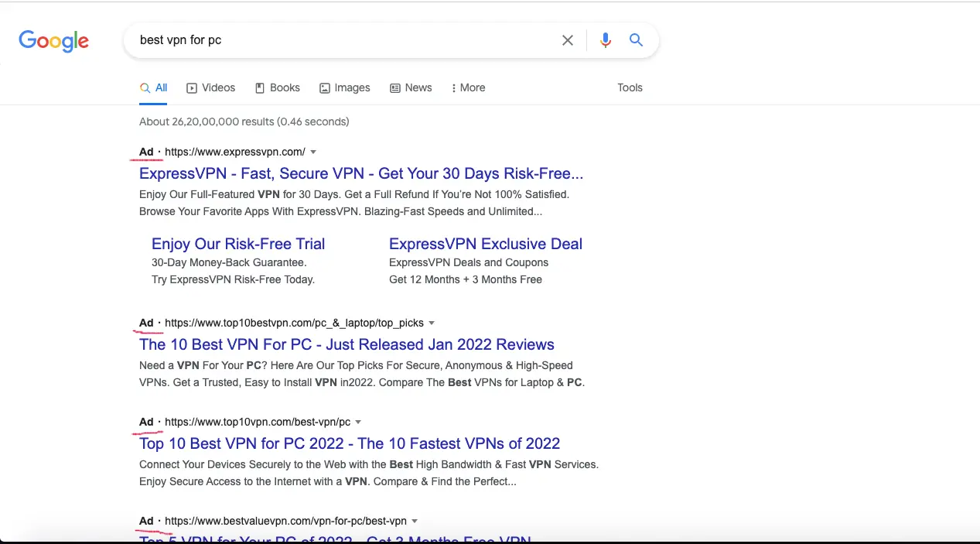Click the top10vpn.com/best-vpn/pc URL
Image resolution: width=980 pixels, height=544 pixels.
[258, 422]
